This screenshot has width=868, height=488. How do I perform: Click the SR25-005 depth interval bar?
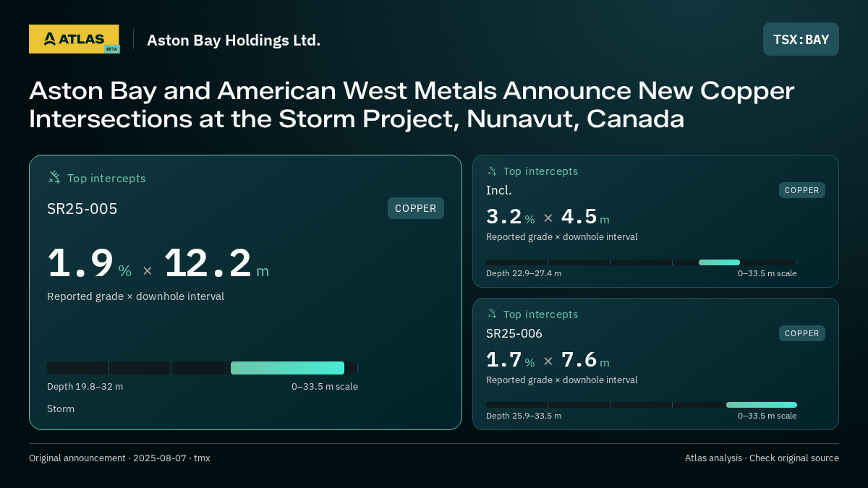(203, 368)
